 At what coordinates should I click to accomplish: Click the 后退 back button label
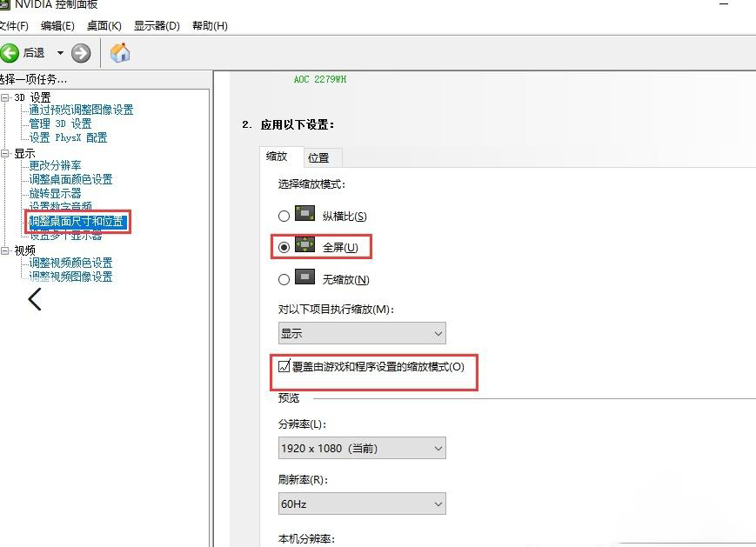click(x=34, y=53)
